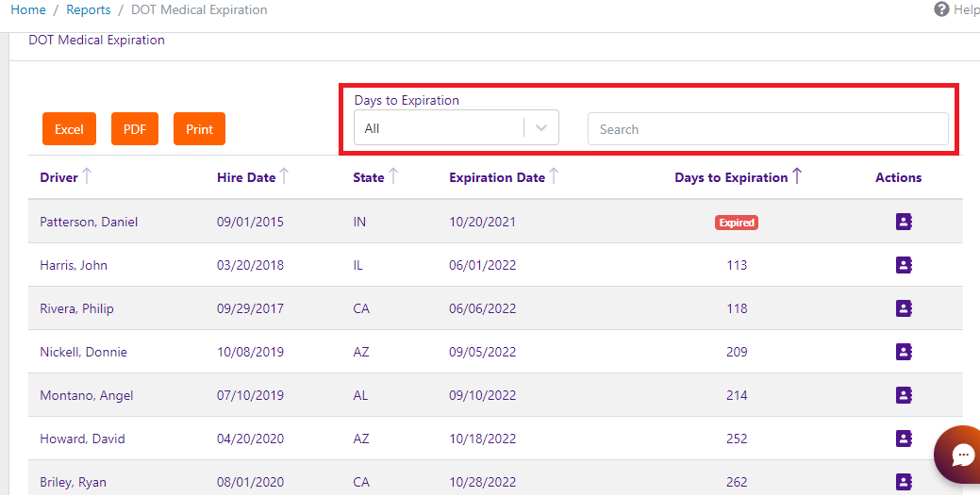980x497 pixels.
Task: Open driver profile icon for Howard, David
Action: [x=904, y=439]
